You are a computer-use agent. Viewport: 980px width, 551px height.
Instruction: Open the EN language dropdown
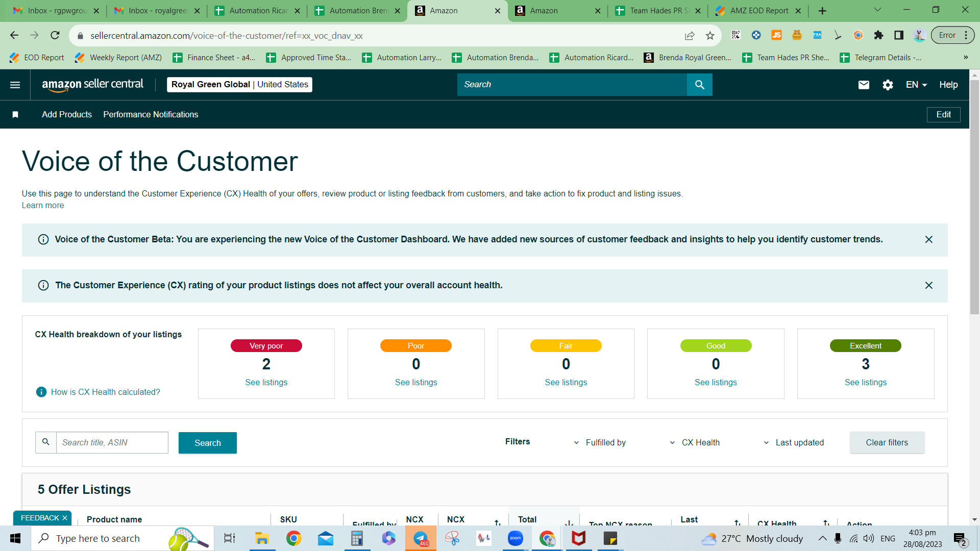(916, 85)
